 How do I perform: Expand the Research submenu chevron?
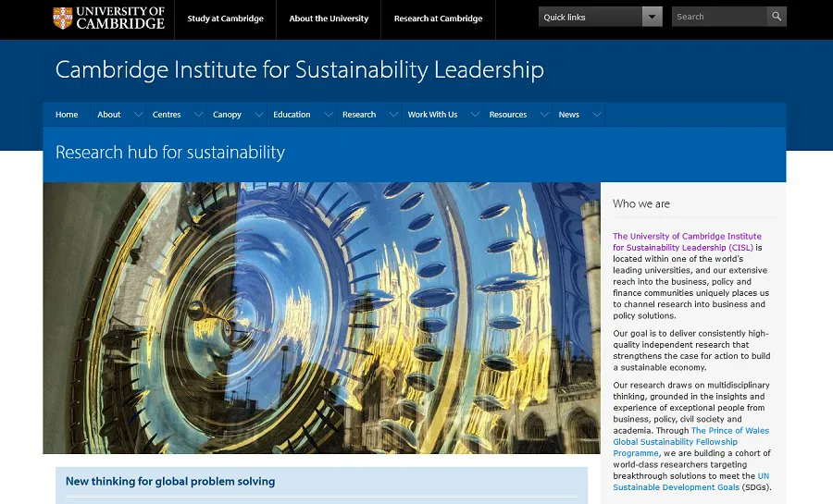[x=393, y=115]
